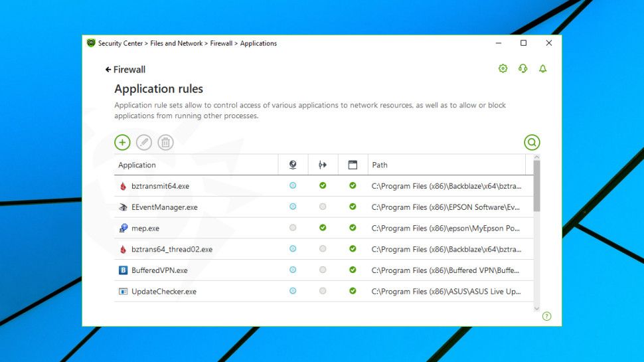Click the table's vertical scrollbar thumb

536,186
